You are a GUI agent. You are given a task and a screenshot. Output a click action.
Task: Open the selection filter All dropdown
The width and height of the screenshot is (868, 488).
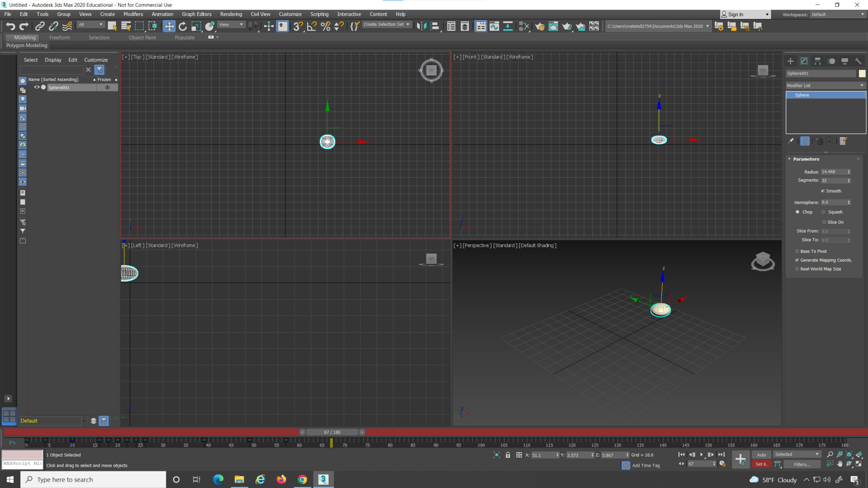click(x=90, y=24)
